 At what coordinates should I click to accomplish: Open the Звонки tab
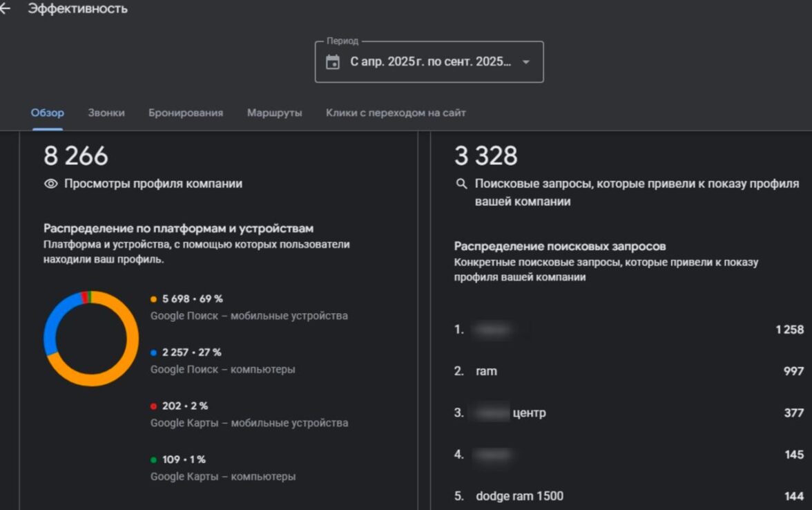[x=106, y=113]
